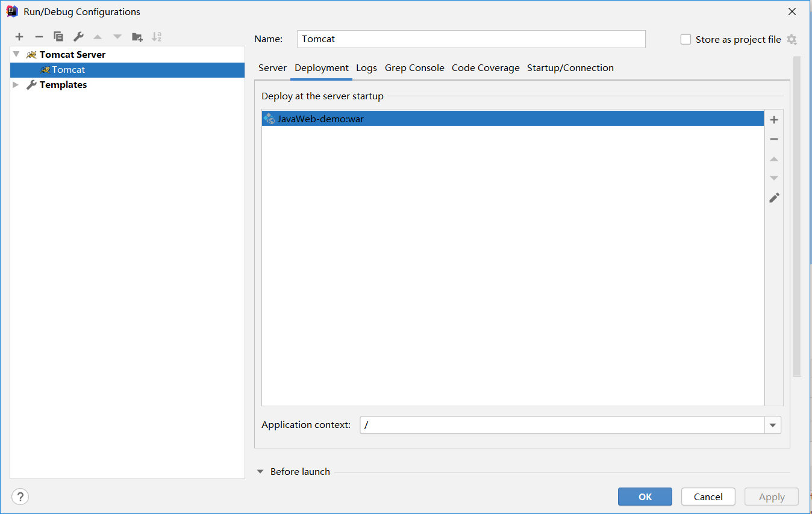Screen dimensions: 812x514
Task: Click the Cancel button
Action: click(x=708, y=497)
